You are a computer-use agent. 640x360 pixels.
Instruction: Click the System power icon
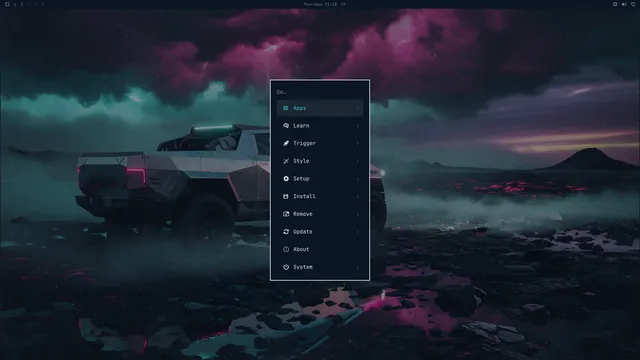pyautogui.click(x=286, y=267)
